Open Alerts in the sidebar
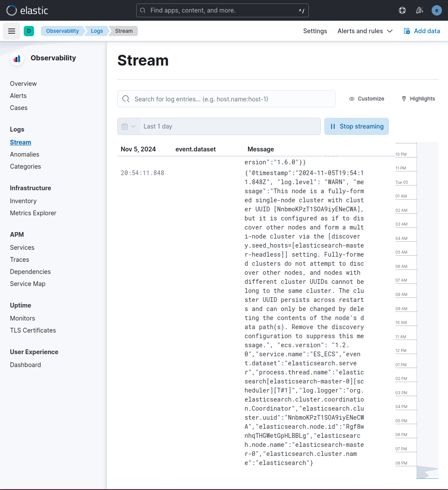This screenshot has width=448, height=490. click(18, 96)
